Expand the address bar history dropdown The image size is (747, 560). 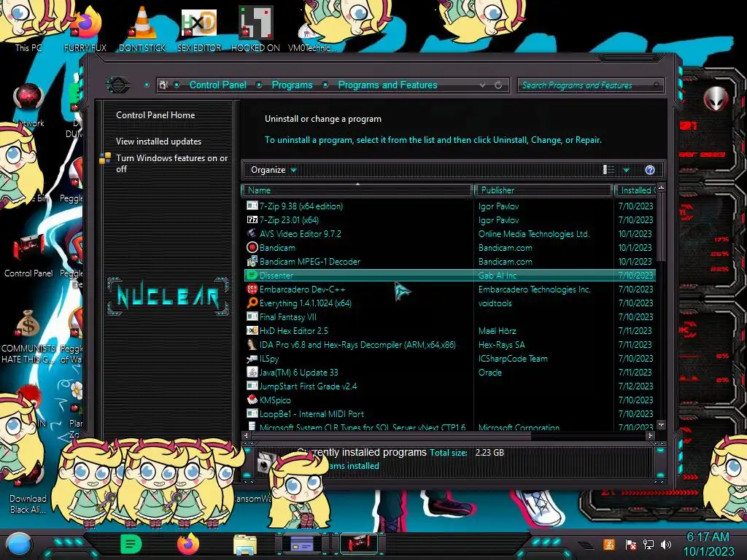pos(483,85)
